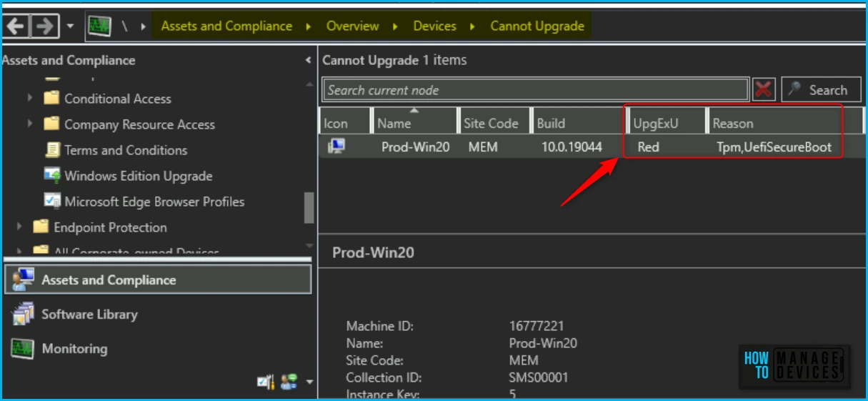Sort by UpgExU column header
Screen dimensions: 868x401
click(x=667, y=120)
